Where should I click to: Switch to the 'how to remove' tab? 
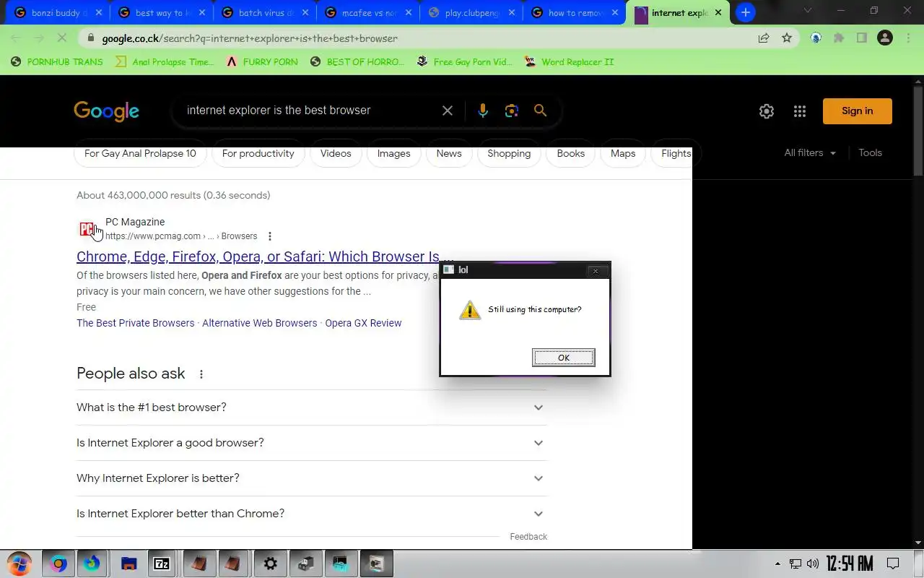tap(575, 12)
